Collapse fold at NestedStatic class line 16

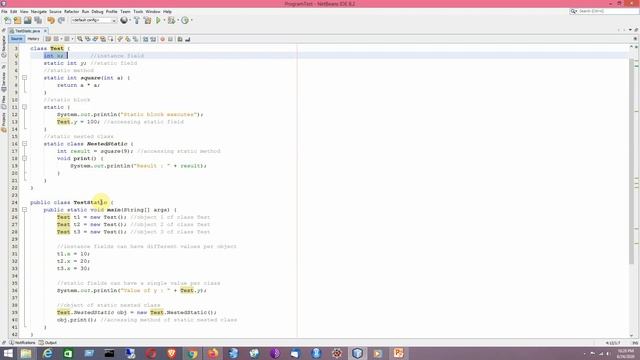[x=24, y=144]
